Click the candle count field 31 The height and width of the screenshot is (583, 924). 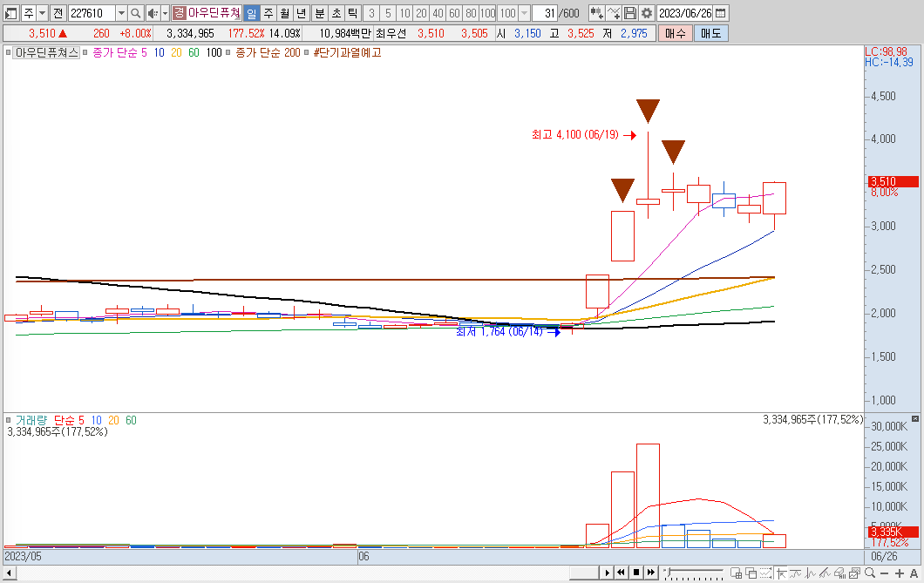(x=545, y=13)
